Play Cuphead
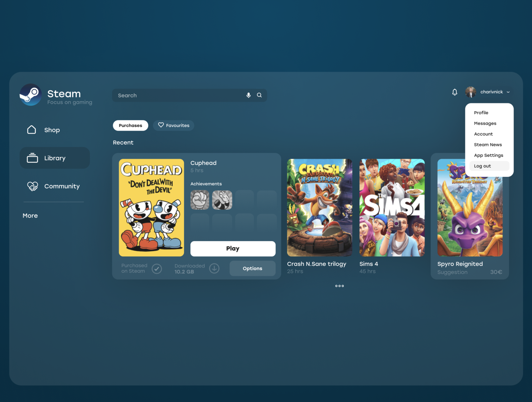Image resolution: width=532 pixels, height=402 pixels. coord(233,249)
